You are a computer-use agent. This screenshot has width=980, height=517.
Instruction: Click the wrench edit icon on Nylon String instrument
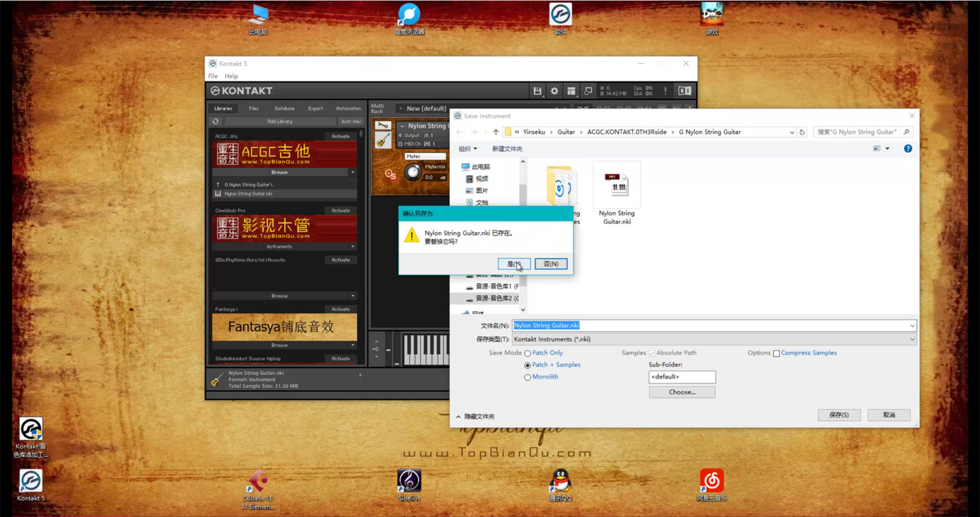pyautogui.click(x=383, y=126)
